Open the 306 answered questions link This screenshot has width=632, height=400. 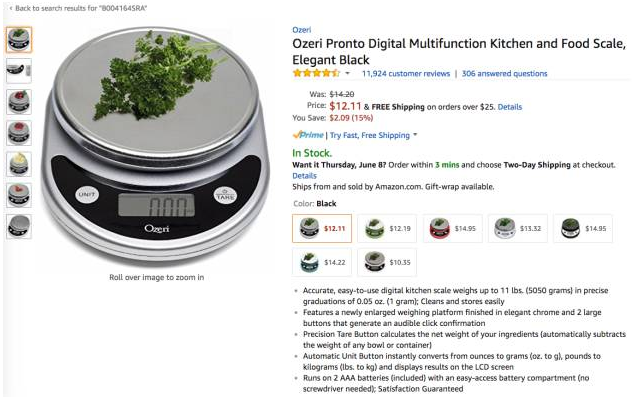505,74
